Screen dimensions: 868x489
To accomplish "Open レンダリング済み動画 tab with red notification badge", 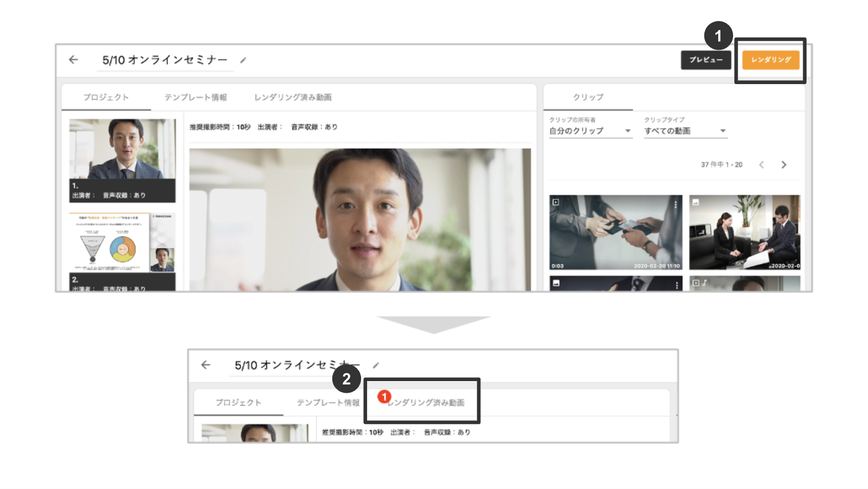I will [x=425, y=403].
